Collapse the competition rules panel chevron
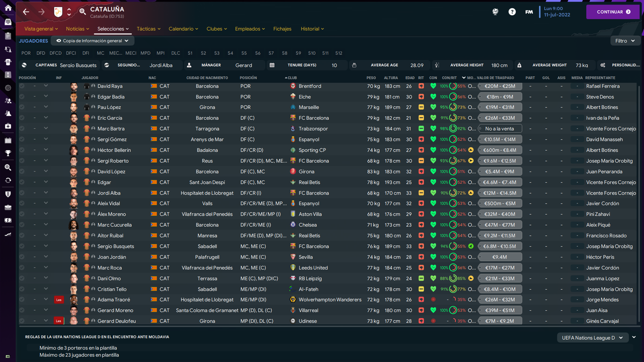Screen dimensions: 644x362 pyautogui.click(x=634, y=337)
